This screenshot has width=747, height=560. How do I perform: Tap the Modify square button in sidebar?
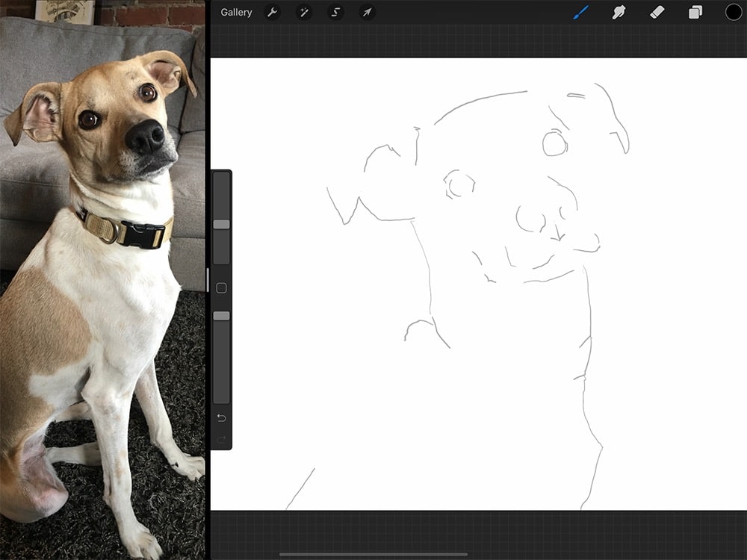click(221, 287)
